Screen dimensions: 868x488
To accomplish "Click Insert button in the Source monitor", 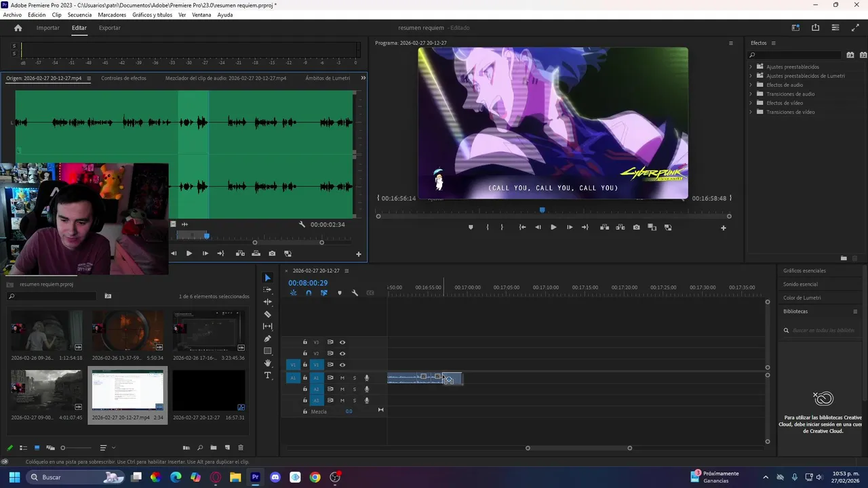I will [x=240, y=253].
